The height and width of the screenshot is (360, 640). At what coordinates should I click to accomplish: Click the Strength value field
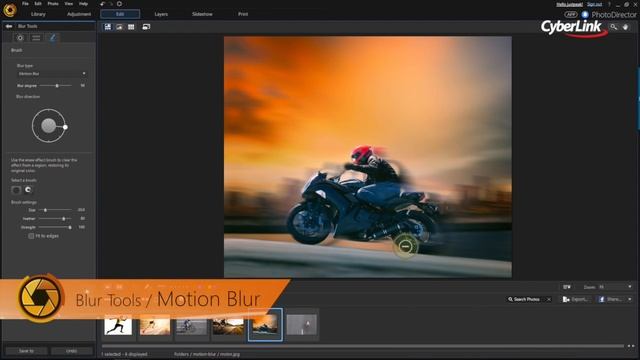click(82, 227)
